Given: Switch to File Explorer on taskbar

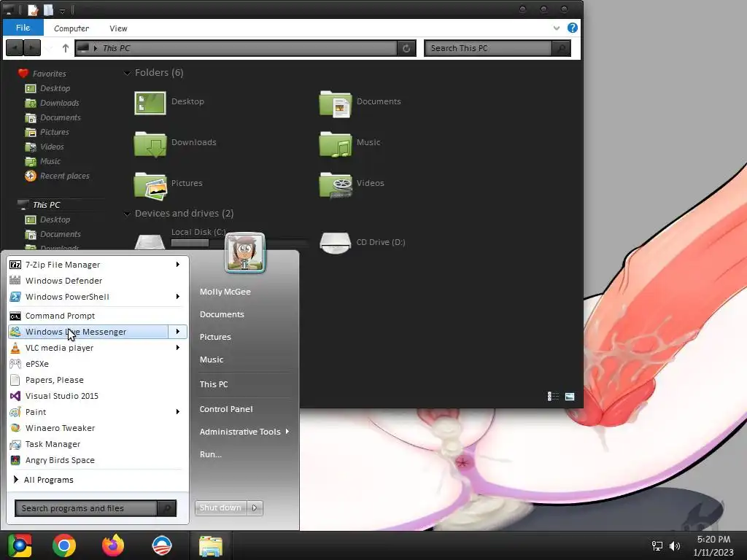Looking at the screenshot, I should 211,545.
